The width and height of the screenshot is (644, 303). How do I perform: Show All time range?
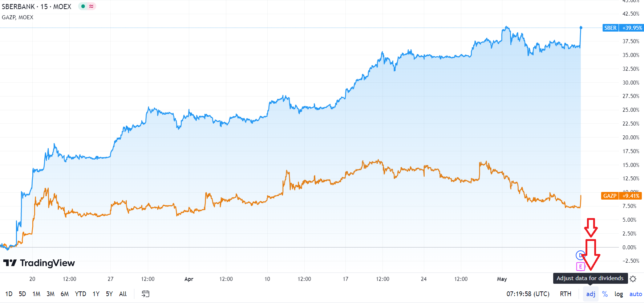(123, 294)
